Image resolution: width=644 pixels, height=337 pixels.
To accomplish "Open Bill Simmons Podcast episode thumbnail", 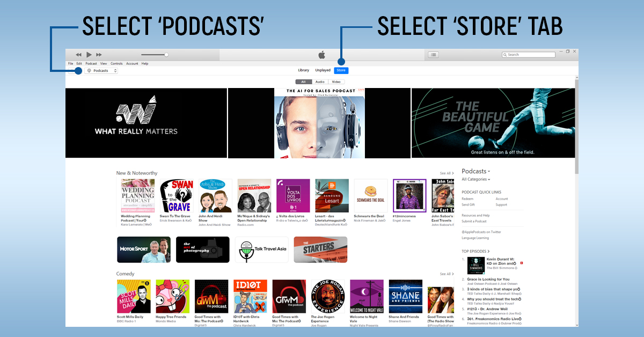I will point(476,266).
